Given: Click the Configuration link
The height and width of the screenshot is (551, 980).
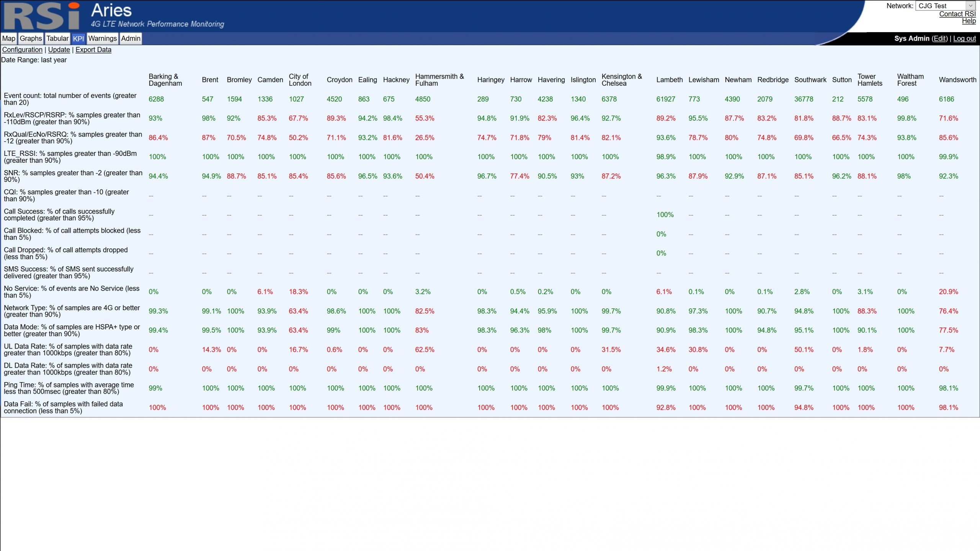Looking at the screenshot, I should point(22,50).
